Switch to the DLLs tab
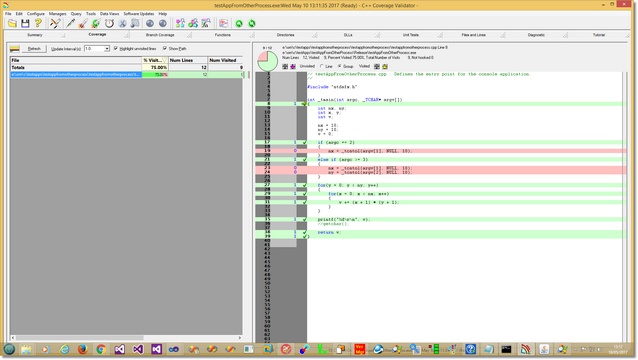 (x=348, y=35)
